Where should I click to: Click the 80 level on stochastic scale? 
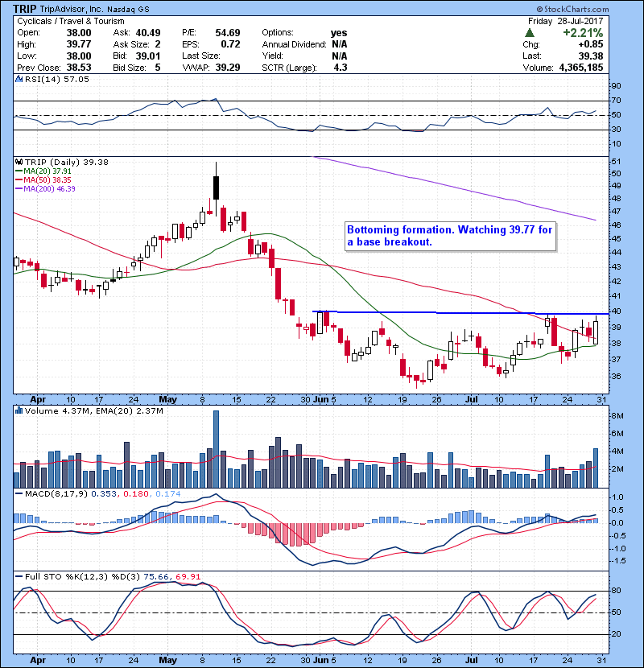617,591
